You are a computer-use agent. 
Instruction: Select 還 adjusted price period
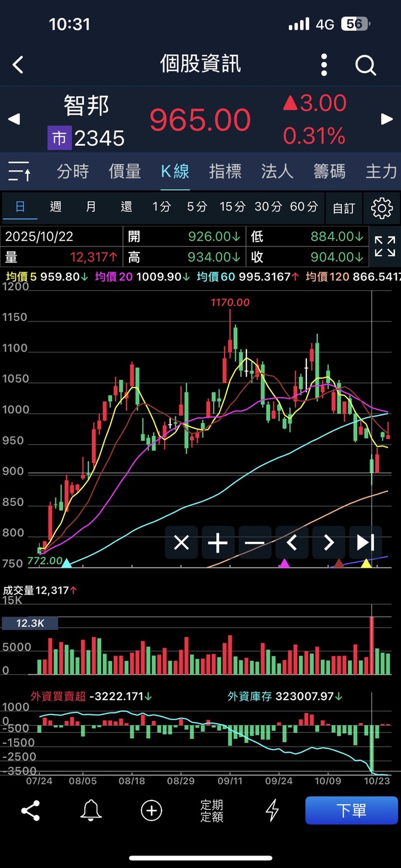[x=126, y=207]
